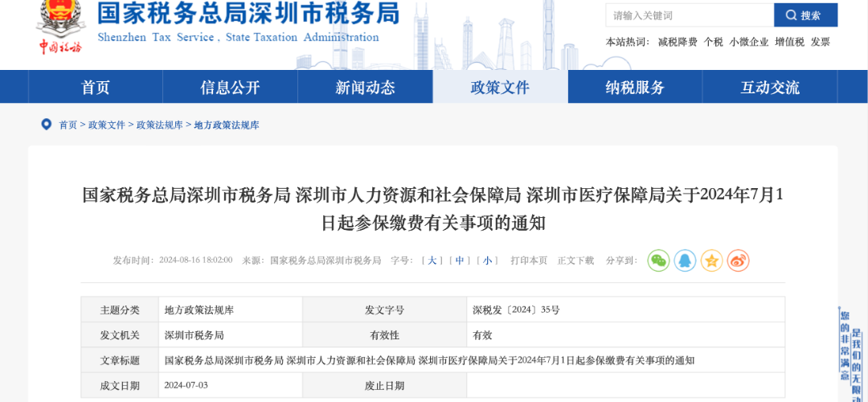Open the 纳税服务 navigation tab
This screenshot has width=868, height=402.
[x=635, y=87]
